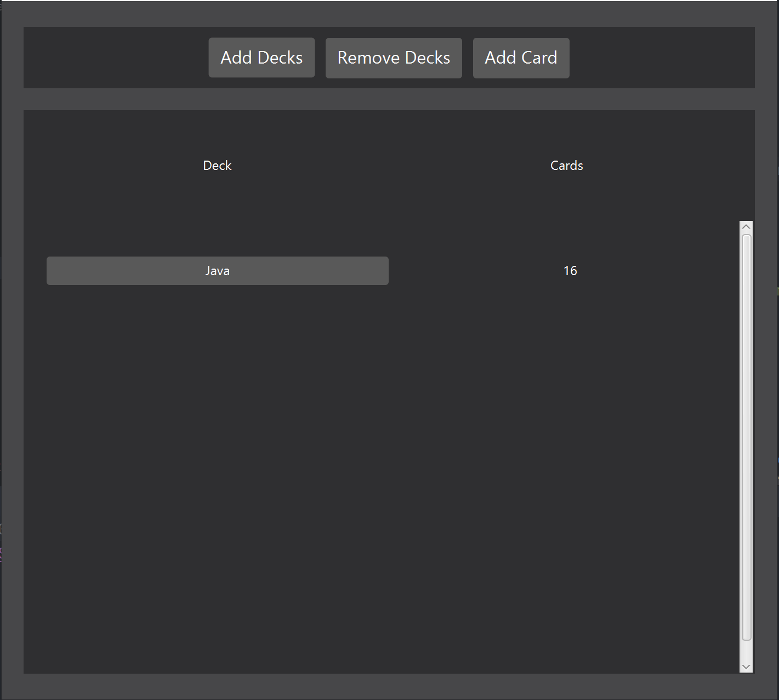Click empty toolbar space right of Add Card
779x700 pixels.
click(x=658, y=58)
